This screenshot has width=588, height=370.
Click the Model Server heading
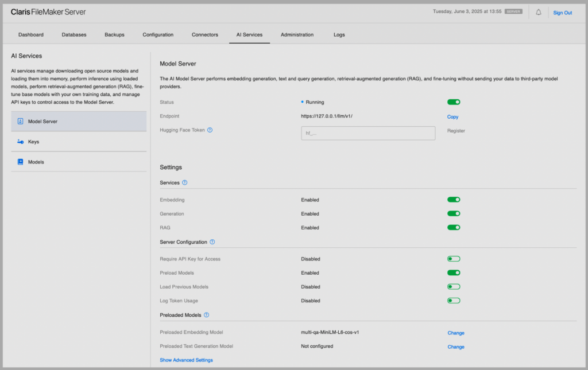point(178,64)
